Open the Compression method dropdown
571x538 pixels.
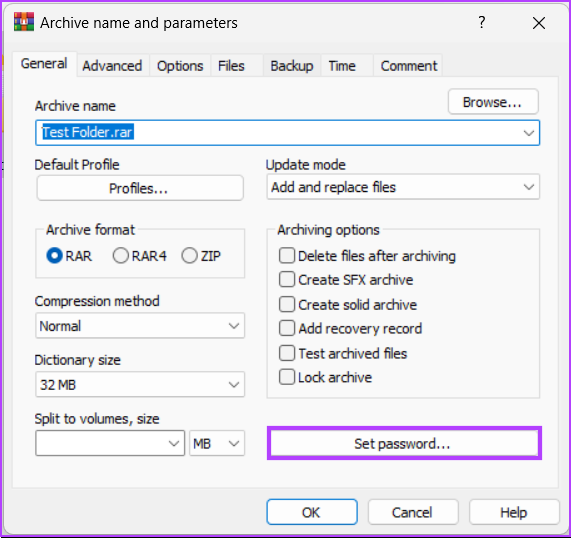(x=140, y=326)
